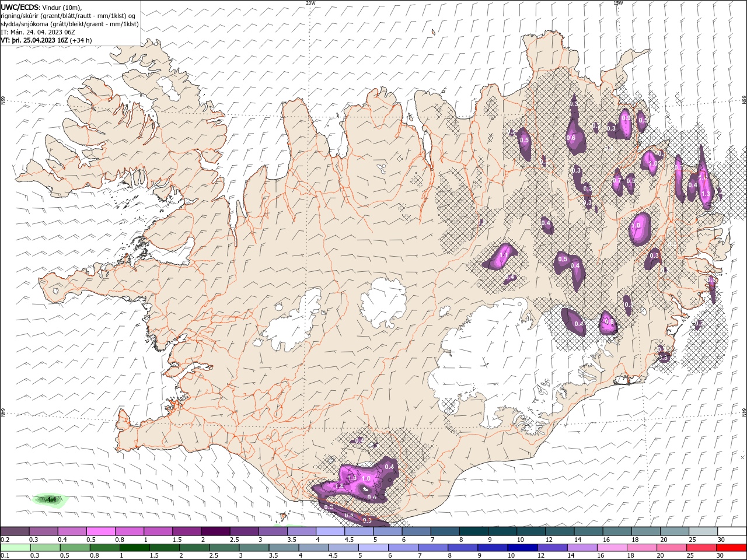The width and height of the screenshot is (747, 560).
Task: Click the green rain patch off the southwest coast
Action: [50, 499]
